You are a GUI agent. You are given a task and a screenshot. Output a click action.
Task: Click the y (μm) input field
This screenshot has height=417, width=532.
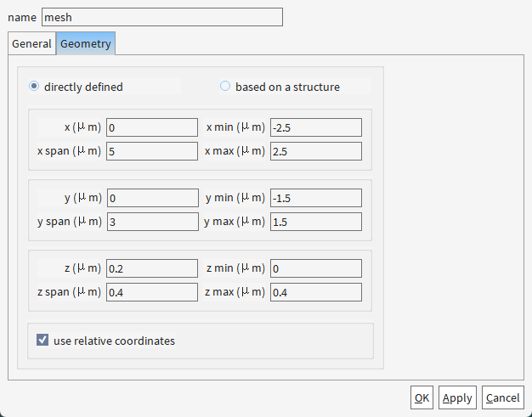pos(153,198)
